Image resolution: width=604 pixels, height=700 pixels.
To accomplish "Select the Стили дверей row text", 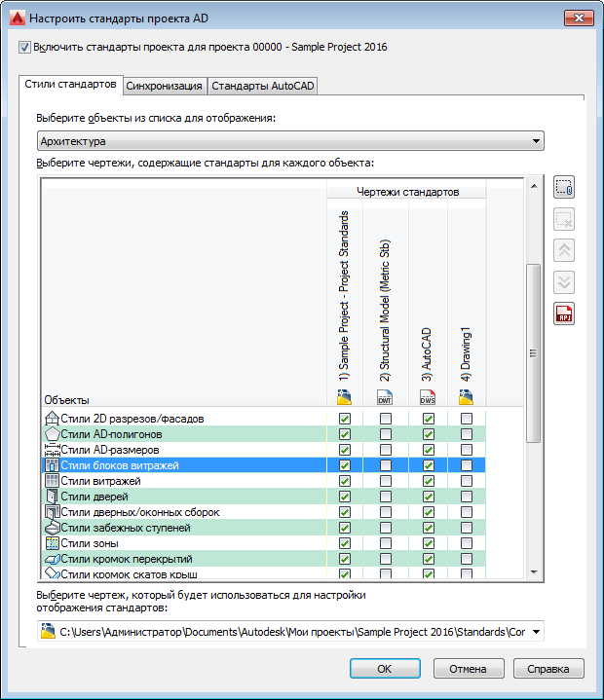I will (x=94, y=497).
